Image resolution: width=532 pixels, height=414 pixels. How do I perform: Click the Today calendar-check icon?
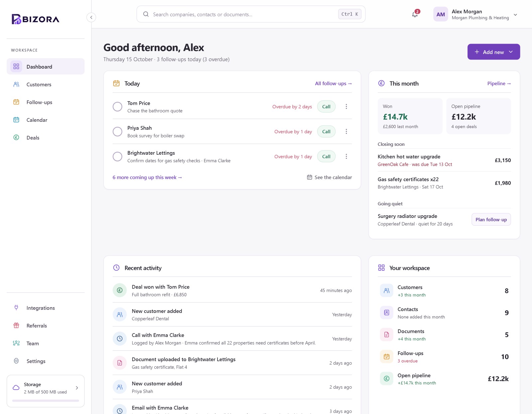click(116, 83)
